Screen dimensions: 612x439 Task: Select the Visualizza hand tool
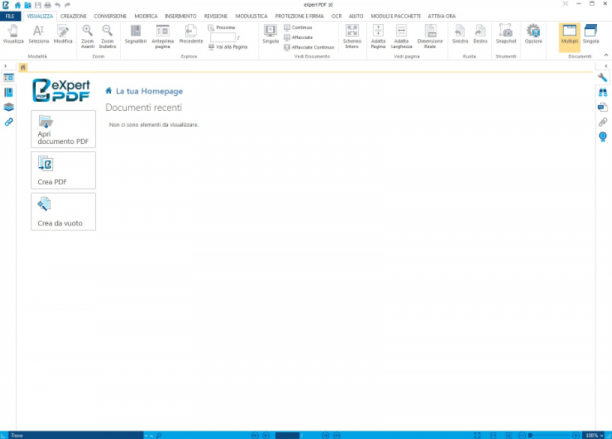pyautogui.click(x=13, y=34)
